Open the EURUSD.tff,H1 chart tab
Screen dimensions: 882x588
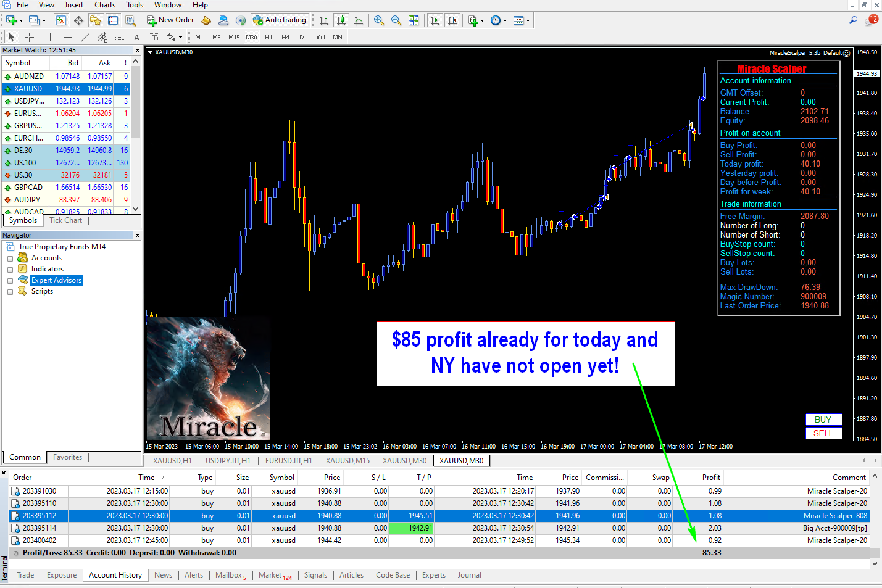pyautogui.click(x=288, y=461)
